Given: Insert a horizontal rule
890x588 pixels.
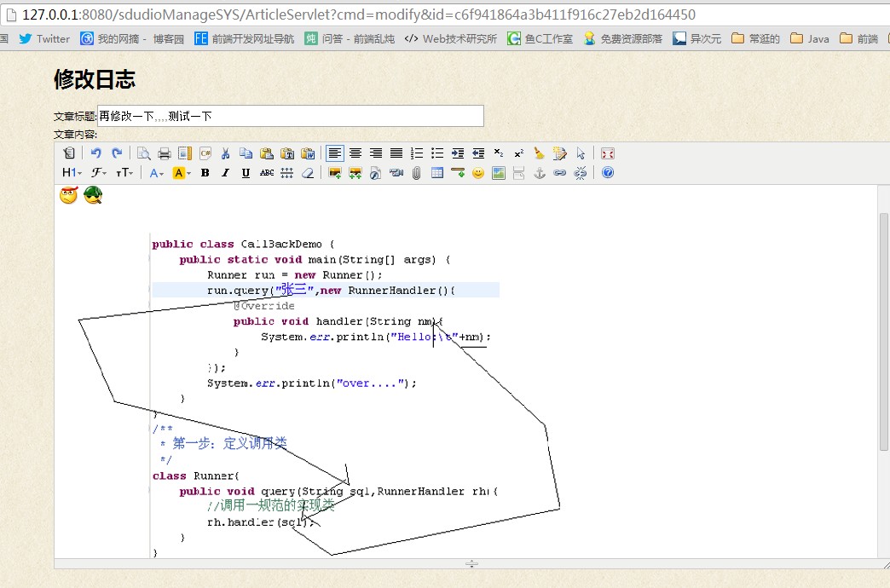Looking at the screenshot, I should click(458, 172).
